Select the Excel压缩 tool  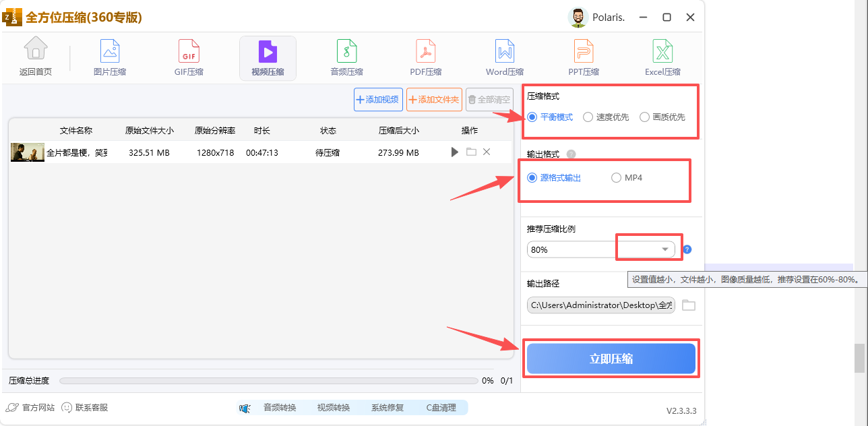(662, 57)
